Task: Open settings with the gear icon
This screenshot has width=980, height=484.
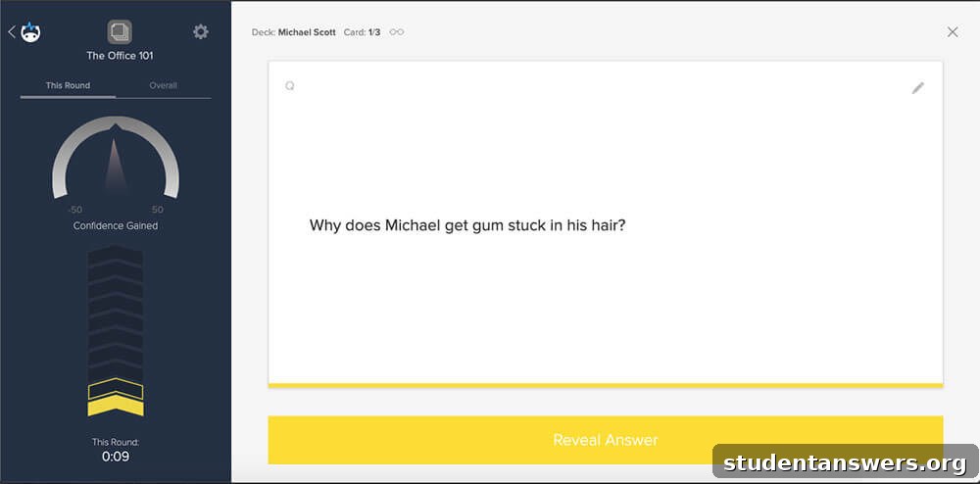Action: point(201,32)
